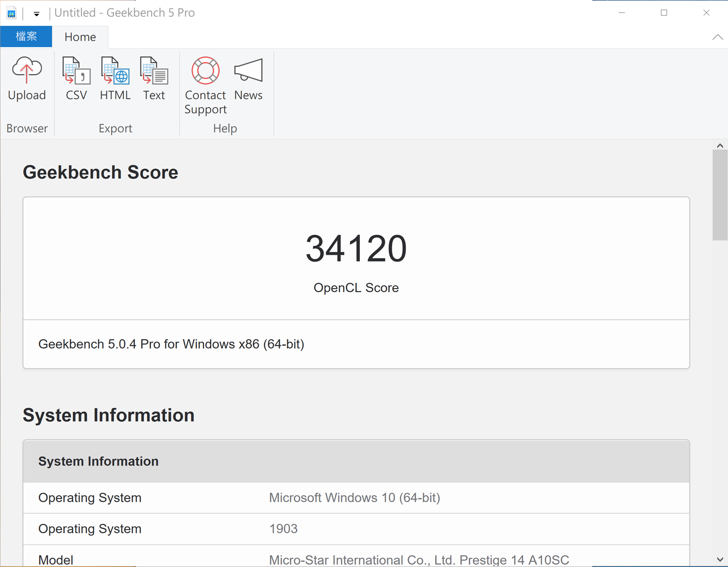Switch to the Home ribbon tab
The image size is (728, 567).
(80, 37)
